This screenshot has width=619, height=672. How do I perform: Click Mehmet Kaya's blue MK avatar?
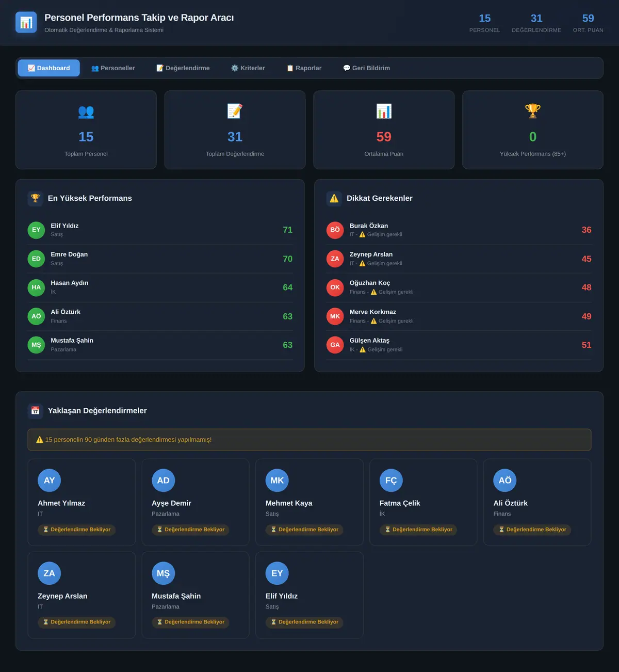277,481
